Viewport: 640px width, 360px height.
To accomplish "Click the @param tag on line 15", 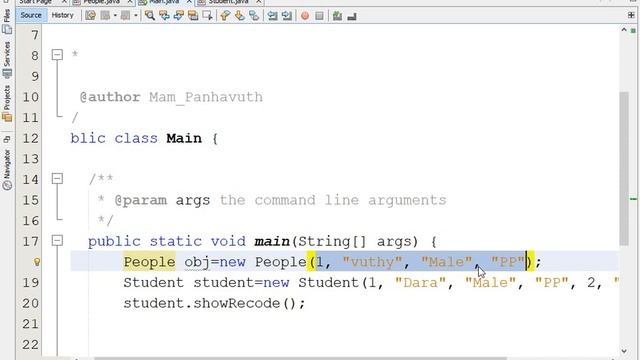I will 141,200.
